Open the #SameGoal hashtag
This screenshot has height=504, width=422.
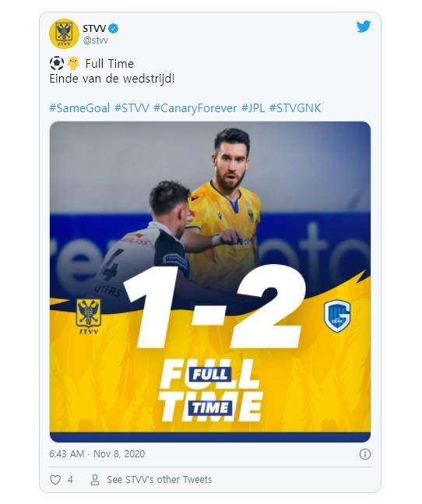(x=79, y=108)
